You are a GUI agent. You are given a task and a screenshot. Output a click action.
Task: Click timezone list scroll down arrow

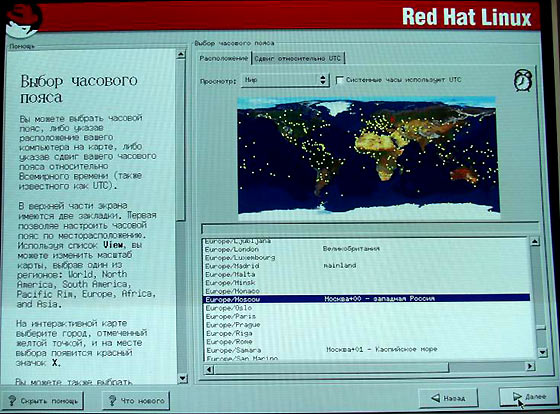point(542,353)
